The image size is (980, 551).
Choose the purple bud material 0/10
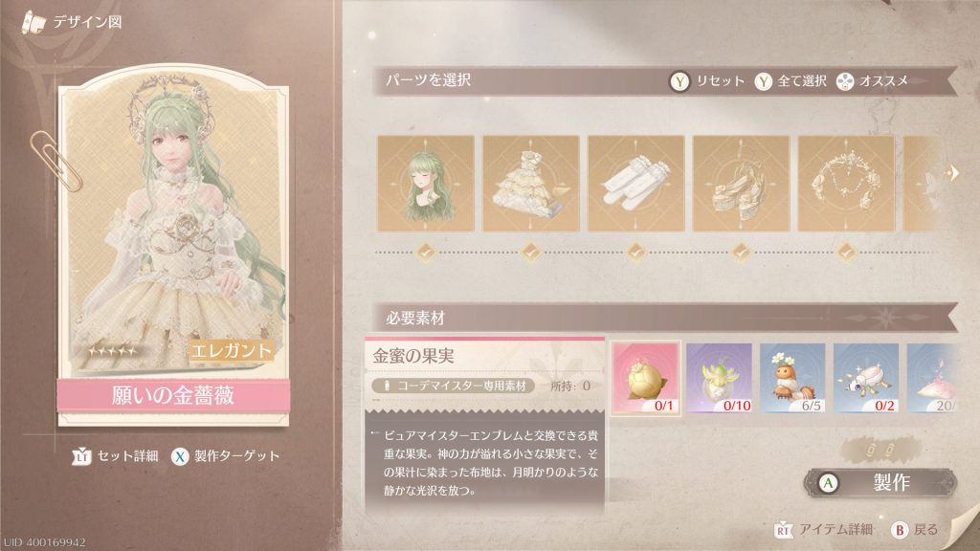point(719,377)
